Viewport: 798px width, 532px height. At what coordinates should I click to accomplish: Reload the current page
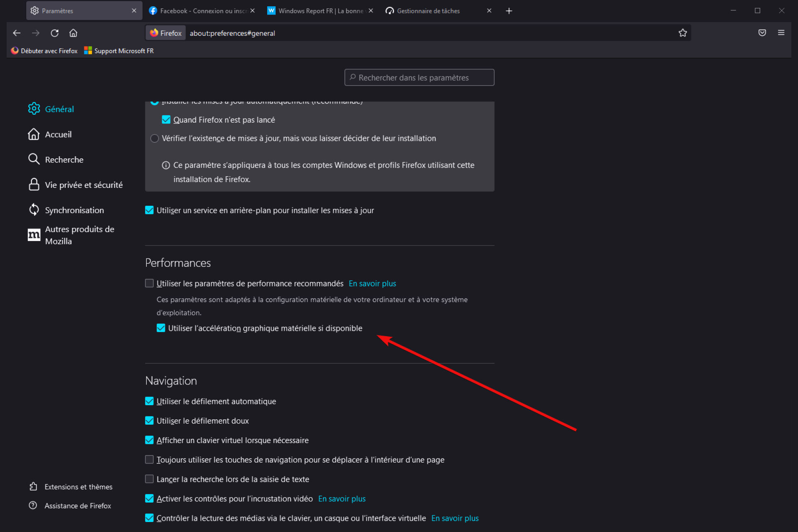pos(54,33)
